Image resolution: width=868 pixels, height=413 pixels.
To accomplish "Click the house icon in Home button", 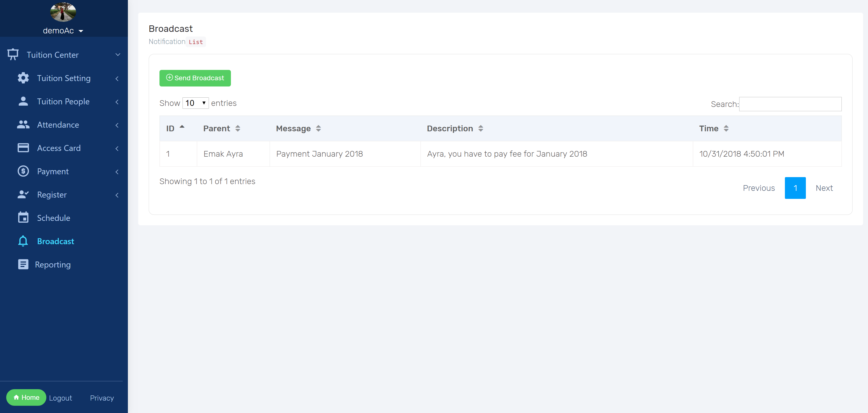I will coord(16,397).
